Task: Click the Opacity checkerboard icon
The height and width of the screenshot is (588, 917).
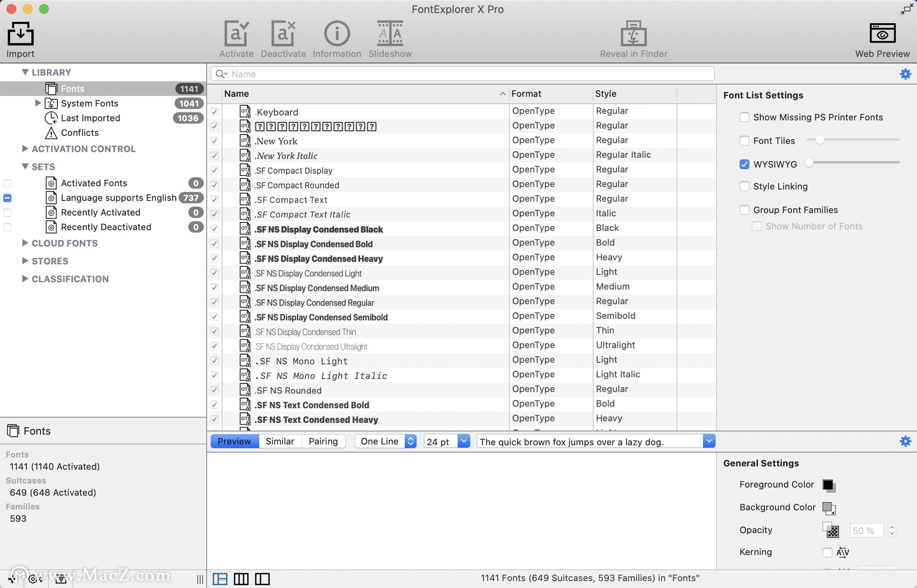Action: click(x=831, y=530)
